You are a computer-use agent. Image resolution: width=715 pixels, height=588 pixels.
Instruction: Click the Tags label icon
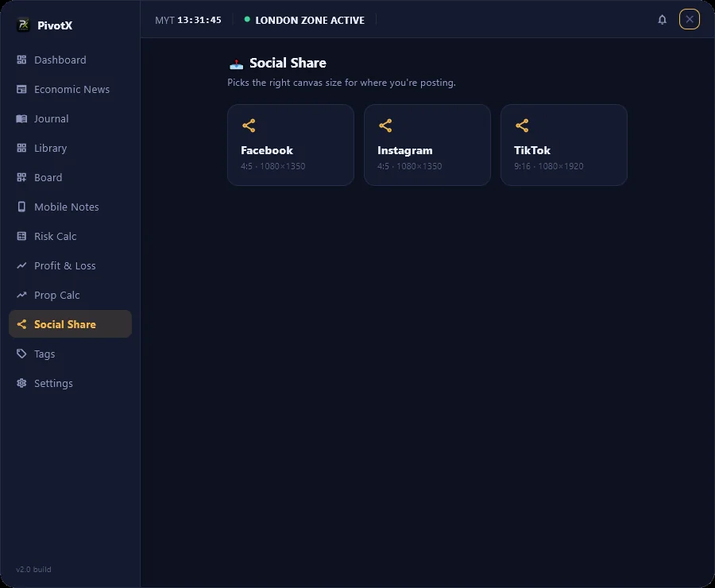(x=21, y=354)
